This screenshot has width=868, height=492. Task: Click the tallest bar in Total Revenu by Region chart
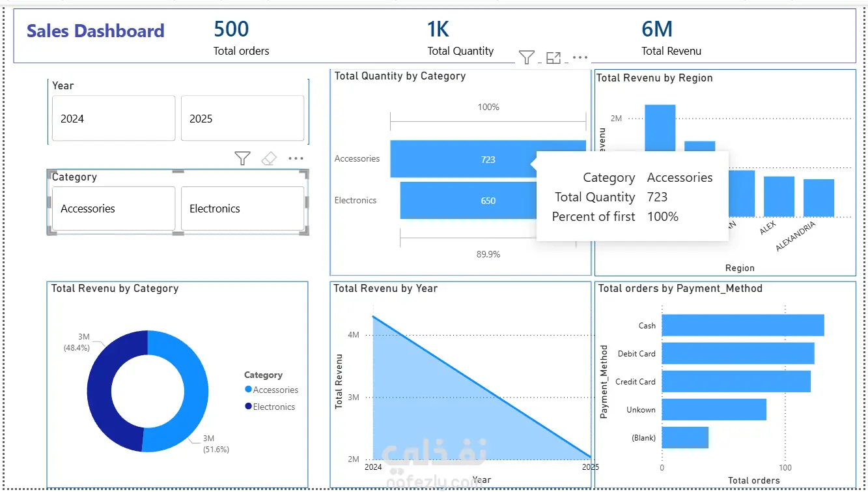pyautogui.click(x=660, y=127)
